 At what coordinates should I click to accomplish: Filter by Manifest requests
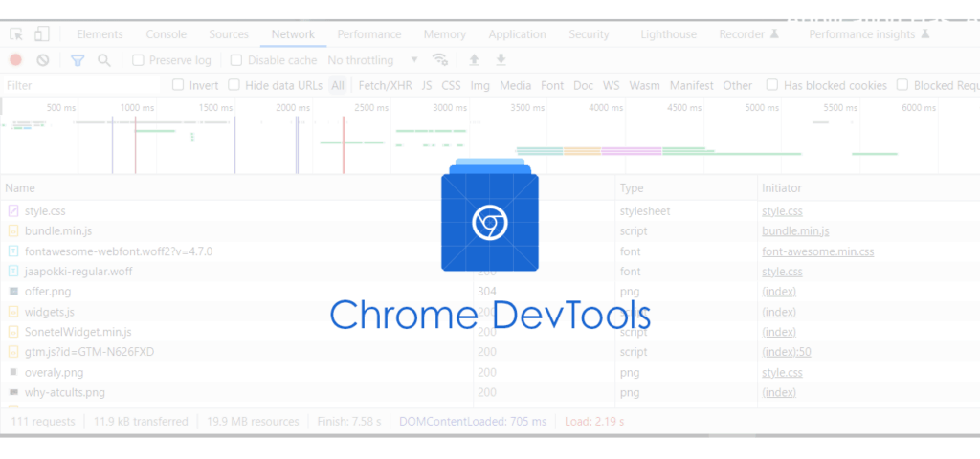coord(692,85)
